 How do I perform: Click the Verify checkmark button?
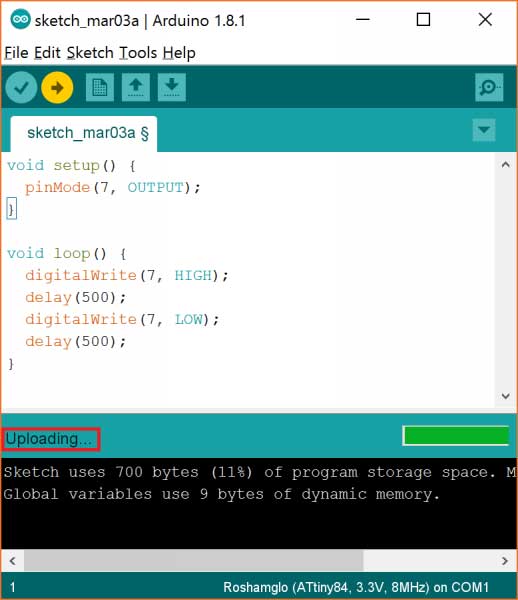[21, 88]
